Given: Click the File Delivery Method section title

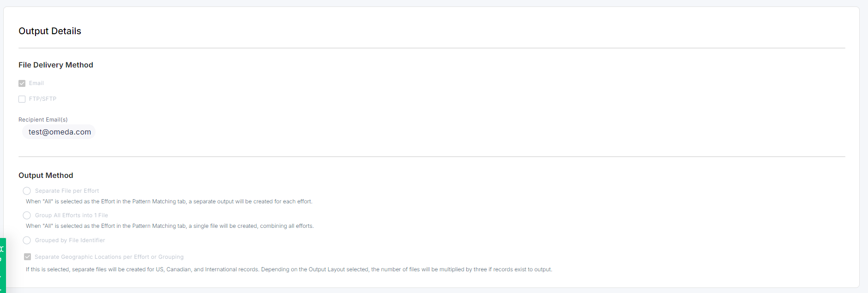Looking at the screenshot, I should pos(56,65).
